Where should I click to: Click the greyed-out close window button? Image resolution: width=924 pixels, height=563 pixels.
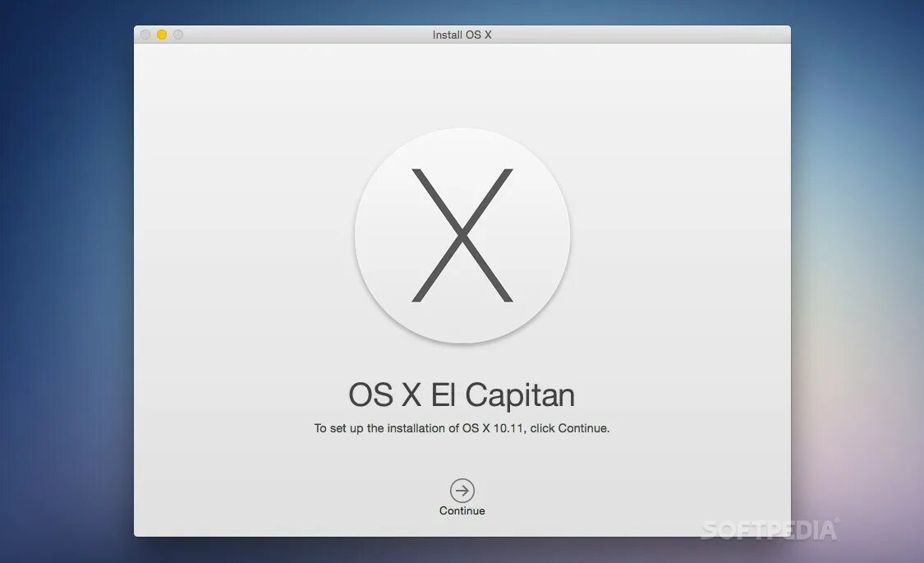click(145, 35)
